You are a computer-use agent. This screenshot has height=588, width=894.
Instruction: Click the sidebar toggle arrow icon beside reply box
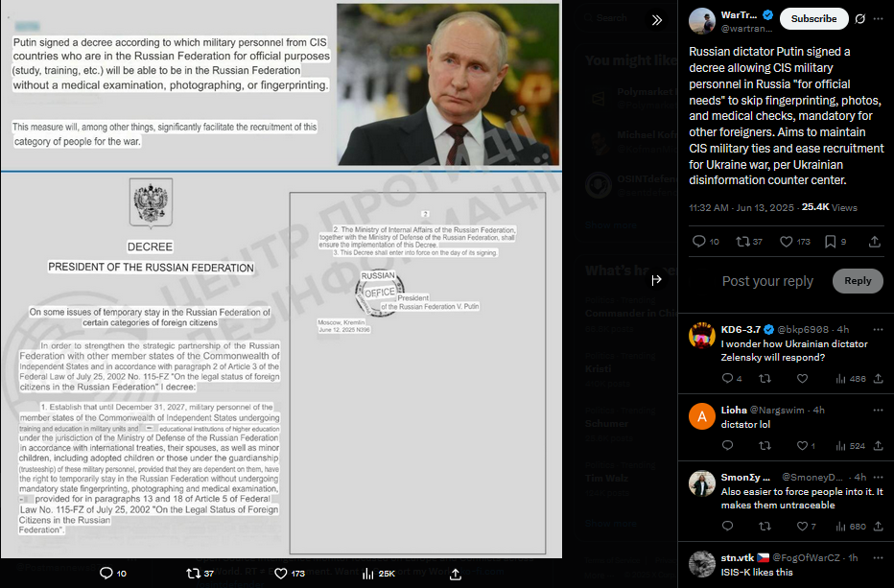[657, 279]
